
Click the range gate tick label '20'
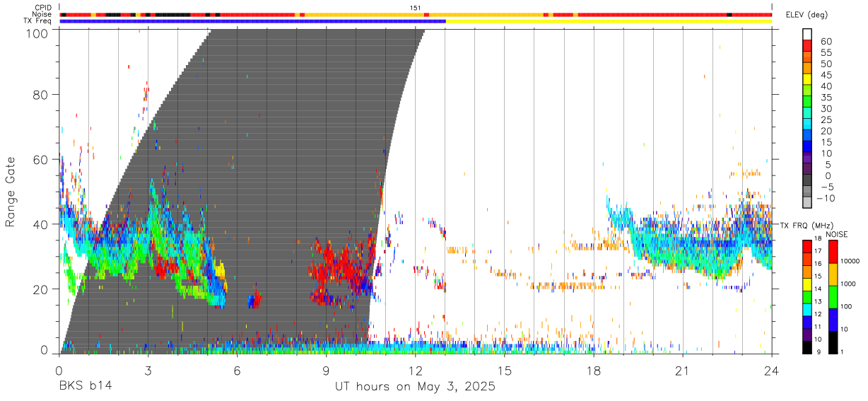pos(42,289)
